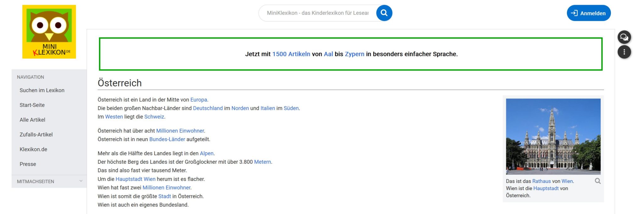Load a Zufalls-Artikel from sidebar

36,135
